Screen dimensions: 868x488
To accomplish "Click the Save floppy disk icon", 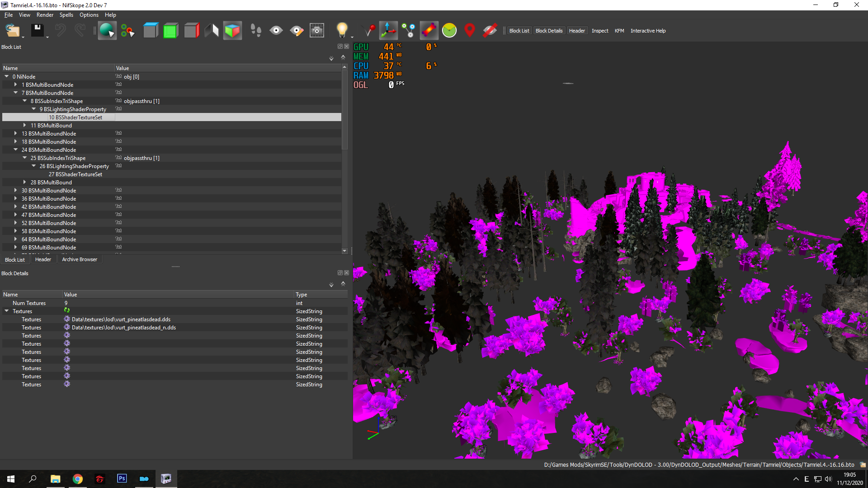I will pos(38,30).
